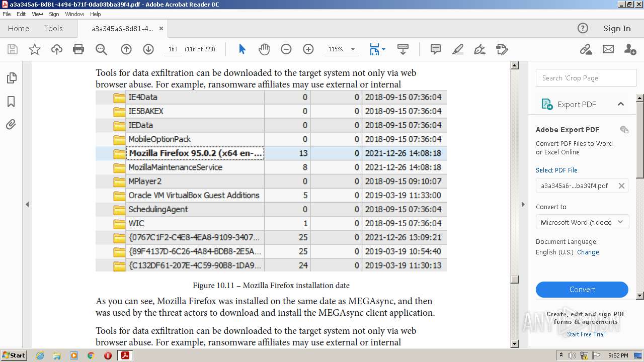Click the Convert button

(582, 290)
